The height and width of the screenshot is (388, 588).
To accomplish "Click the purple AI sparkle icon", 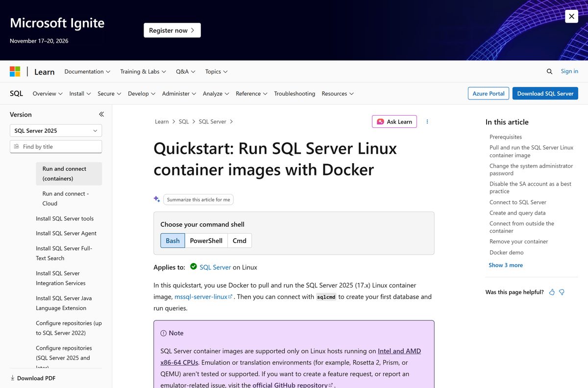I will [x=157, y=199].
